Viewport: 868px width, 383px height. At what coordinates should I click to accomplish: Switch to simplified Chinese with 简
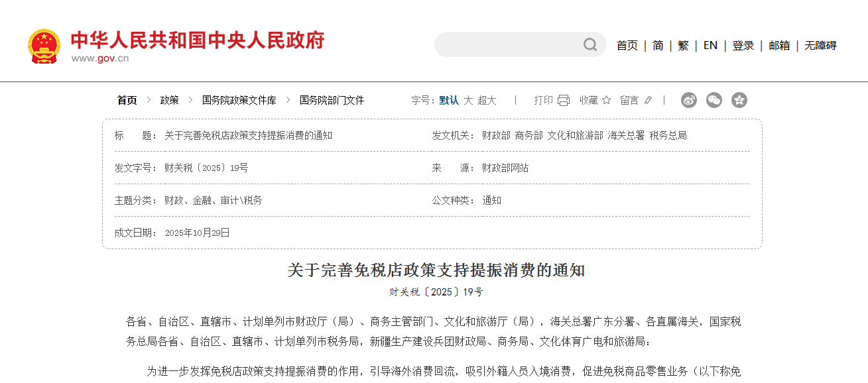point(657,45)
